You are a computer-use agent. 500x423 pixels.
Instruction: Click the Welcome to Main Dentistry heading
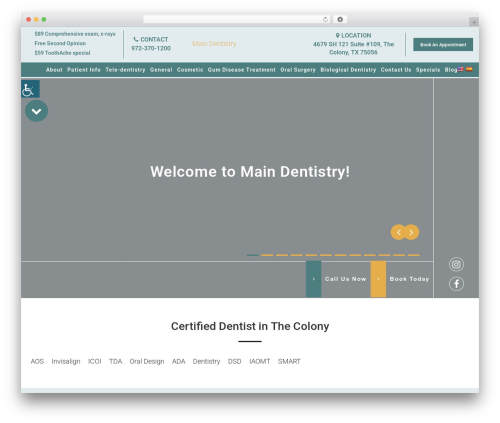pyautogui.click(x=250, y=172)
